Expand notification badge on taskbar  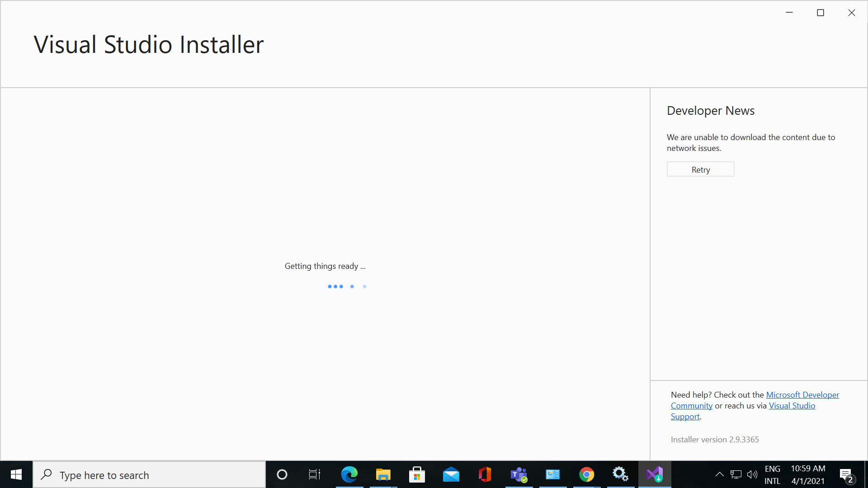(x=847, y=475)
